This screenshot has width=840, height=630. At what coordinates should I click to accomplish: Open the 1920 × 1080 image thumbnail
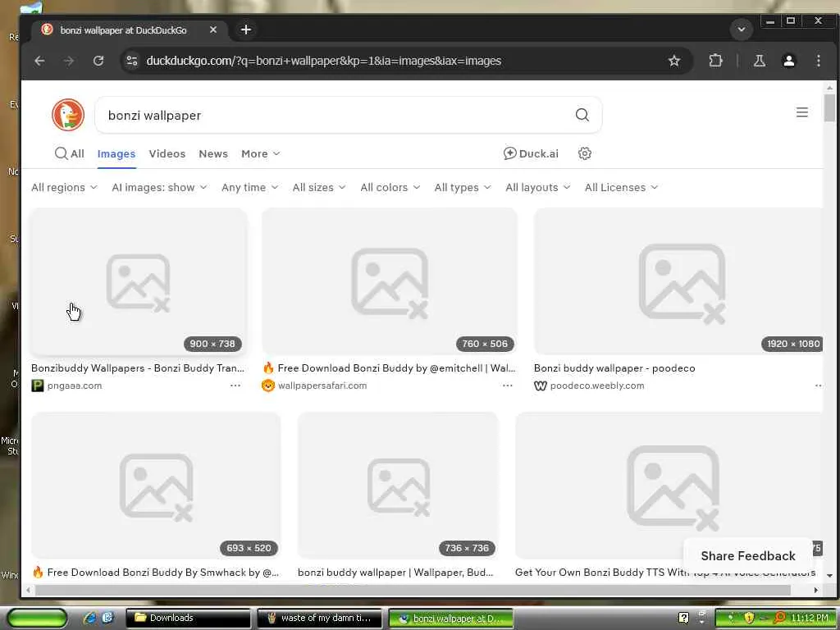click(x=678, y=281)
